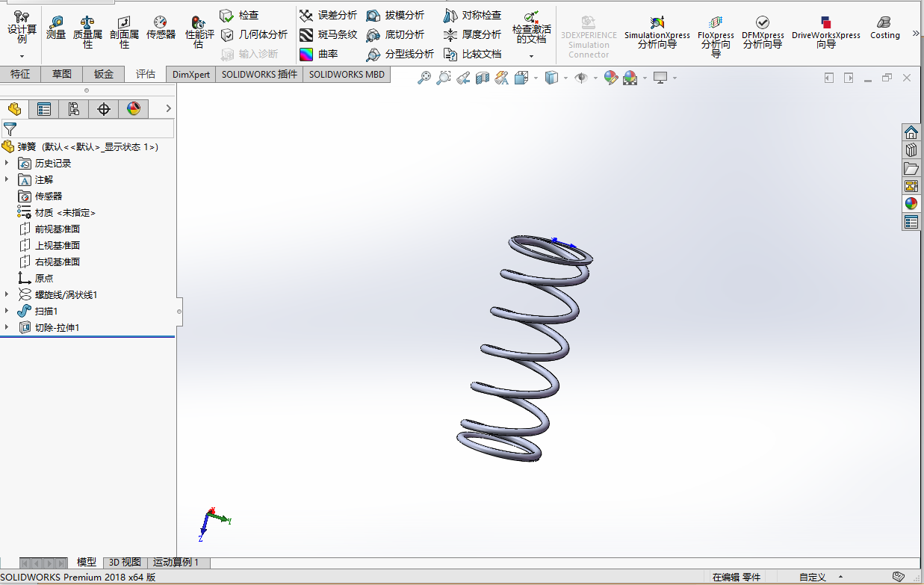Open Section Properties (剖面属性)

(x=124, y=31)
